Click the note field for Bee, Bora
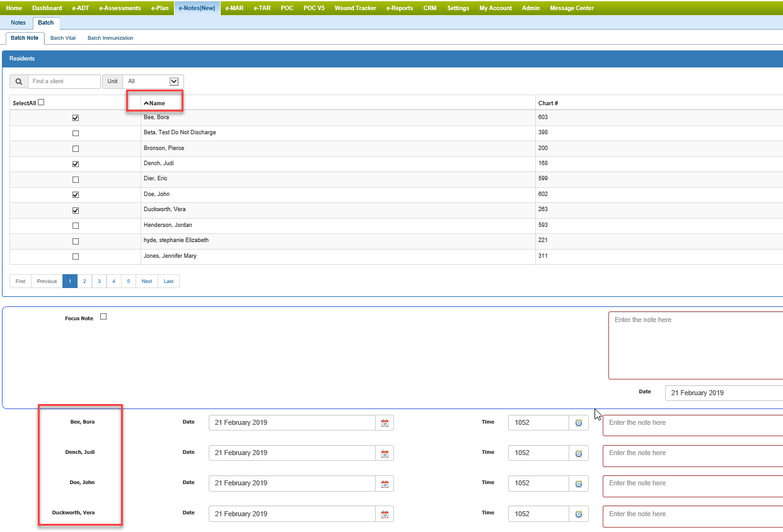 [x=693, y=425]
